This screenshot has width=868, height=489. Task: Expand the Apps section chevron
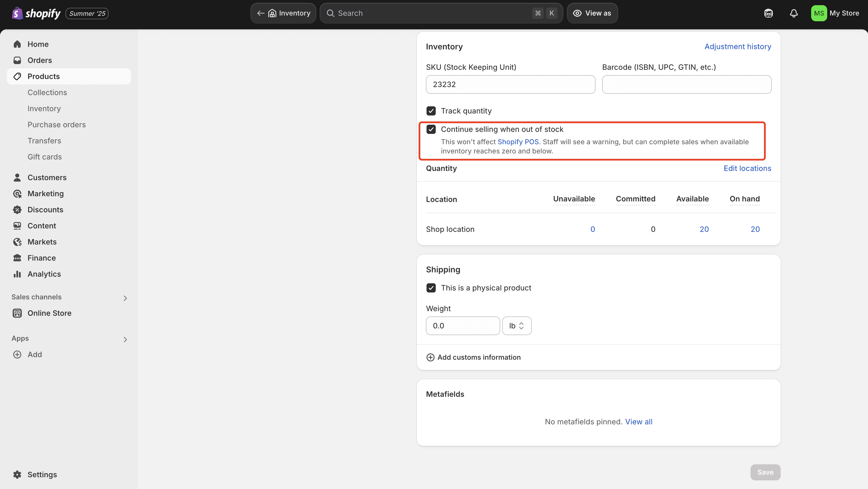click(x=125, y=339)
